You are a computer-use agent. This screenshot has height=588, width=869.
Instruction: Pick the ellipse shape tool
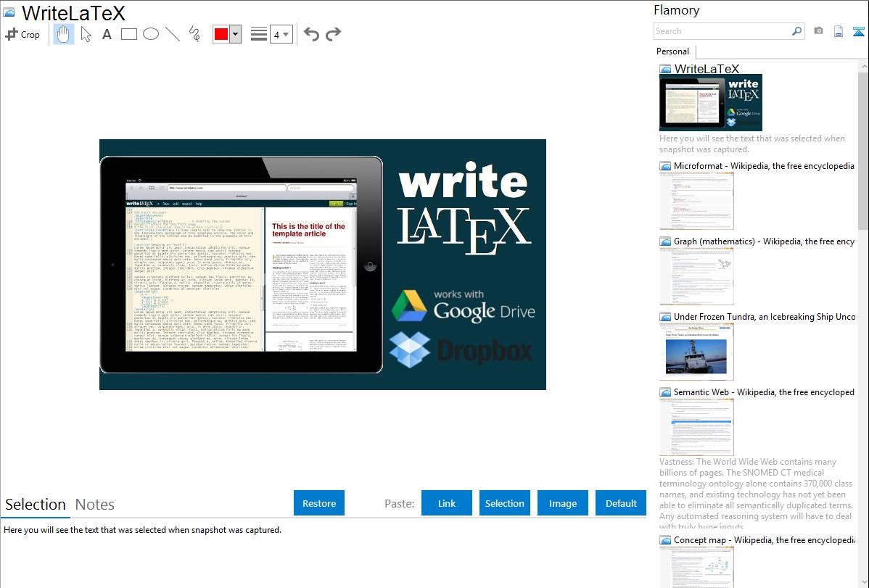pos(151,34)
